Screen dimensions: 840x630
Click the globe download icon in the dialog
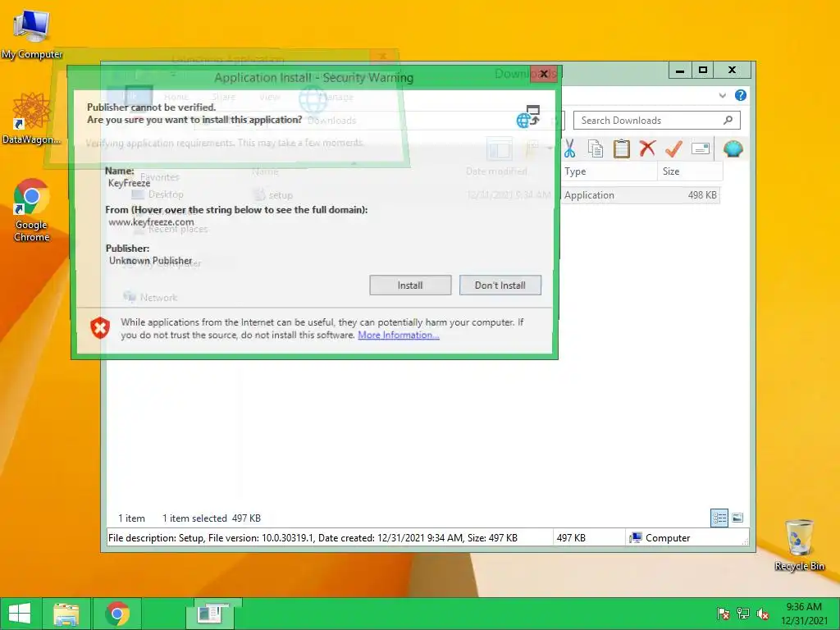pyautogui.click(x=528, y=116)
